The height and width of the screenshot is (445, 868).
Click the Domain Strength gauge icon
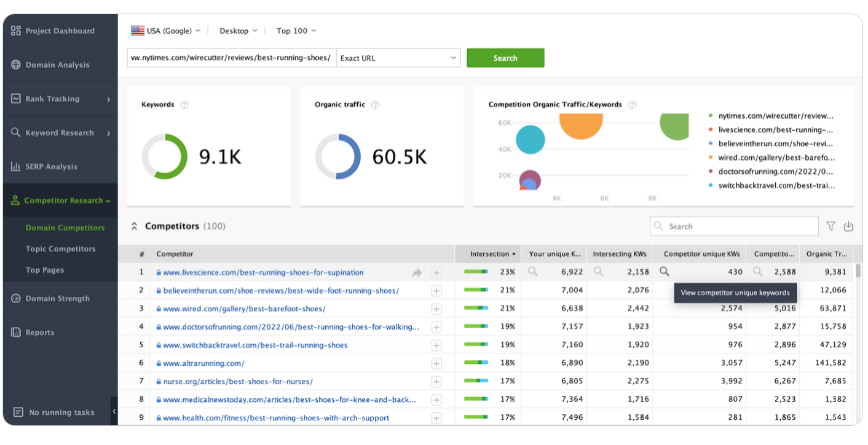[16, 298]
